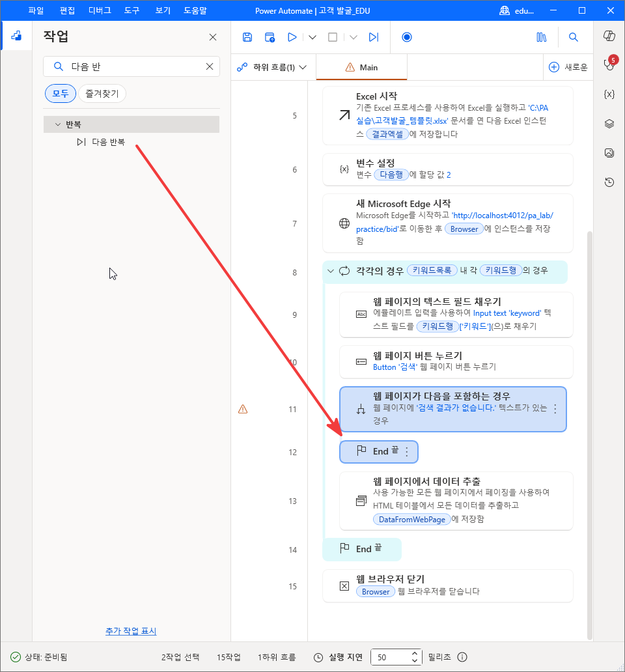The image size is (625, 672).
Task: Click the flow vertical scrollbar
Action: [x=589, y=435]
